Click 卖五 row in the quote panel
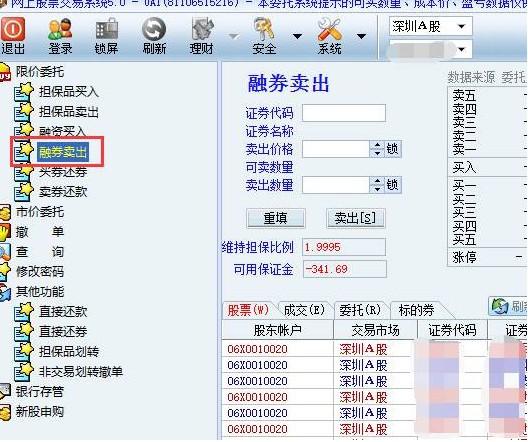 488,96
